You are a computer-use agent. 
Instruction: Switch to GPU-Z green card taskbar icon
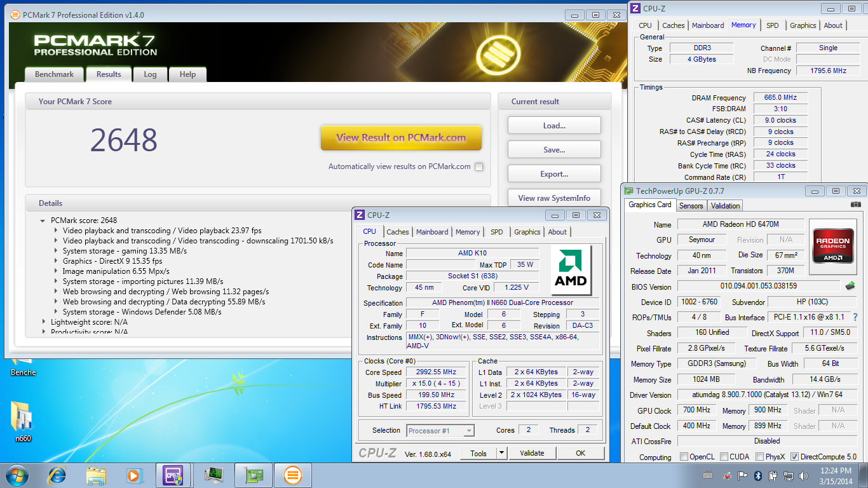pos(252,475)
